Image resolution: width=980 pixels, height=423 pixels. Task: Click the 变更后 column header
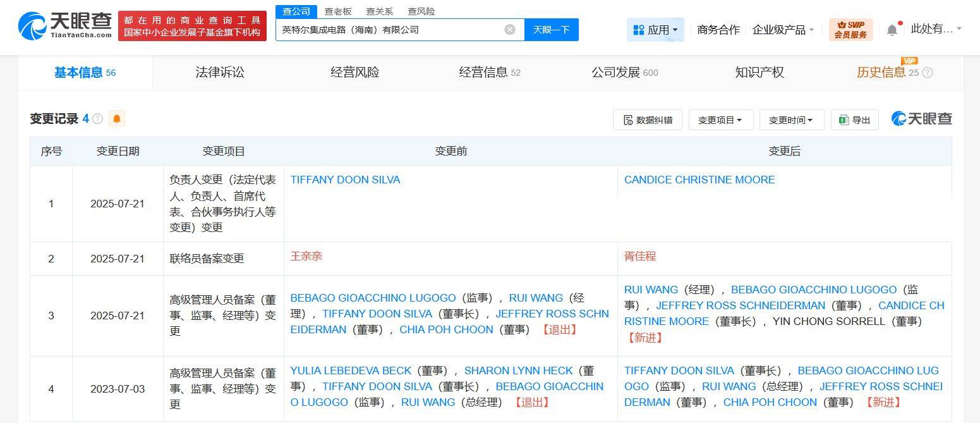click(785, 151)
